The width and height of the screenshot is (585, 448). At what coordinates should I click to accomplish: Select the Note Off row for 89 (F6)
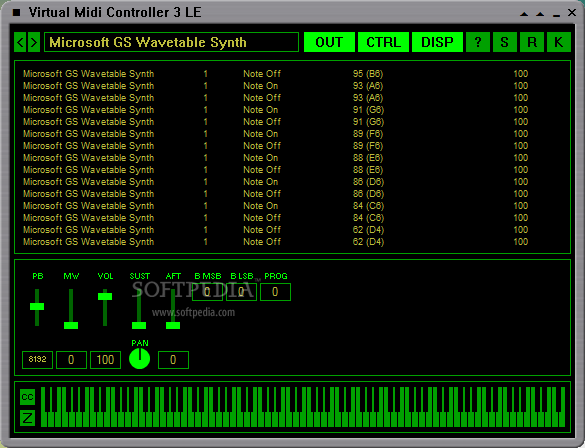pos(275,146)
